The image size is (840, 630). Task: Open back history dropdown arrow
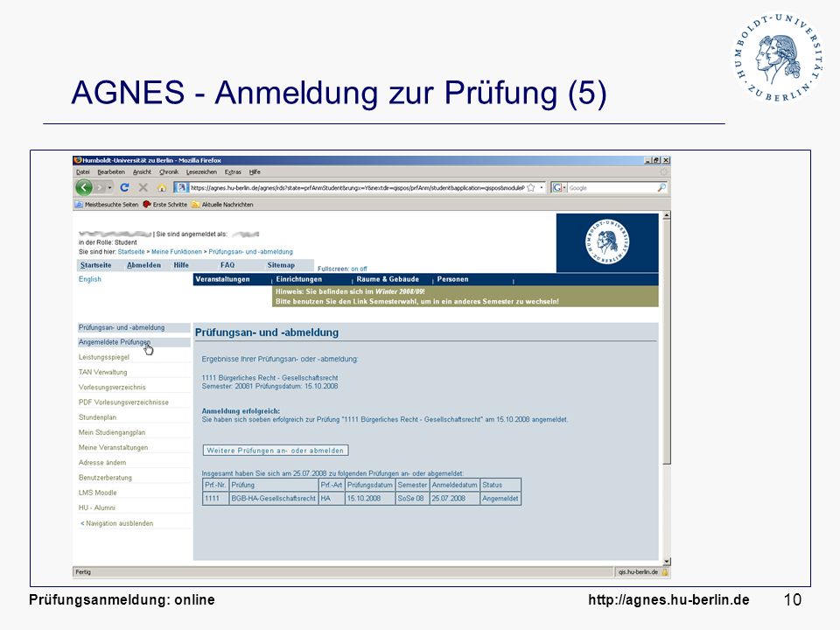pyautogui.click(x=110, y=187)
